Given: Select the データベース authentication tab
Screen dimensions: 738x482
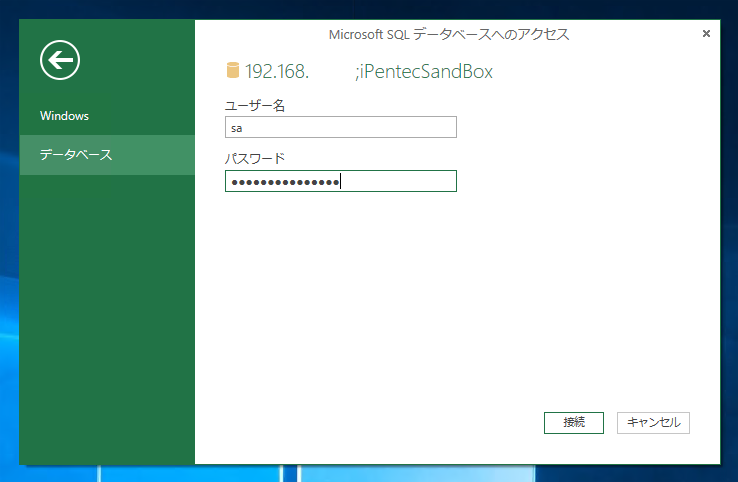Looking at the screenshot, I should point(107,155).
